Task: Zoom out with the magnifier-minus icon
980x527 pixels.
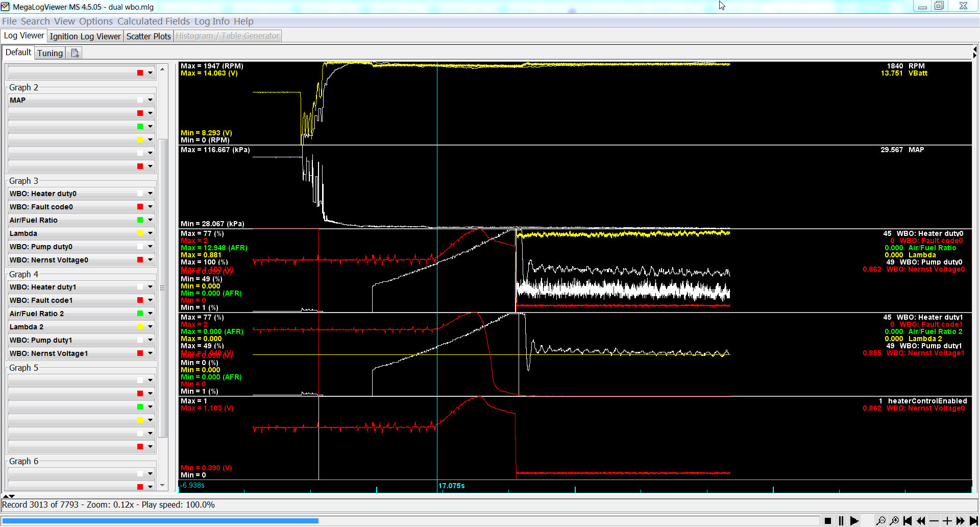Action: coord(880,521)
